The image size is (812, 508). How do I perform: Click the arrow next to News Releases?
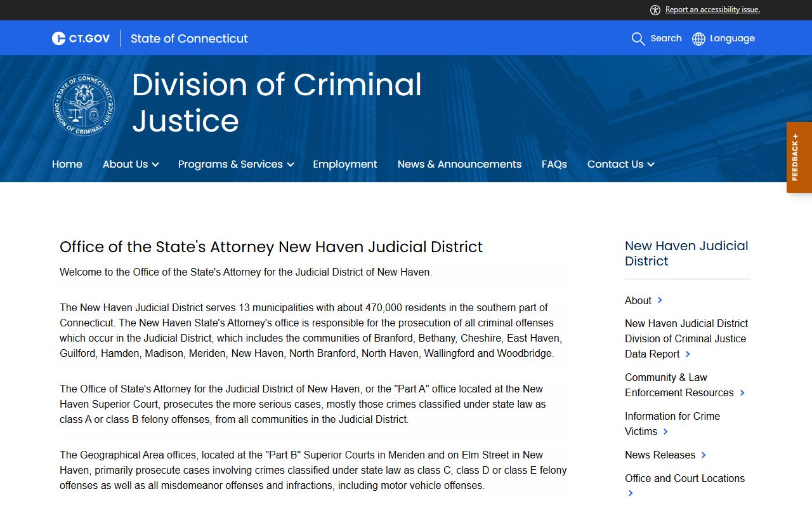click(x=704, y=455)
